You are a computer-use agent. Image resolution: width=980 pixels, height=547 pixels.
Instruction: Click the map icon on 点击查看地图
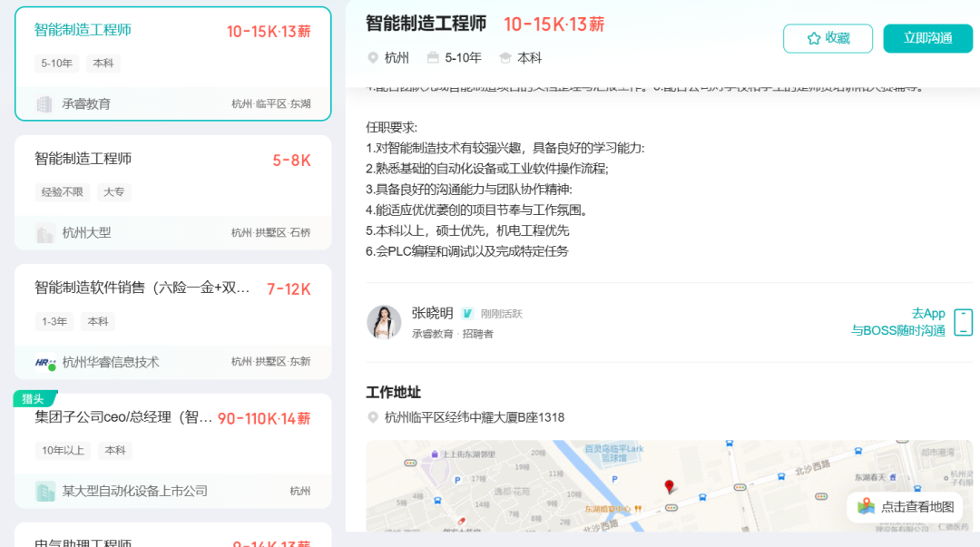(867, 506)
